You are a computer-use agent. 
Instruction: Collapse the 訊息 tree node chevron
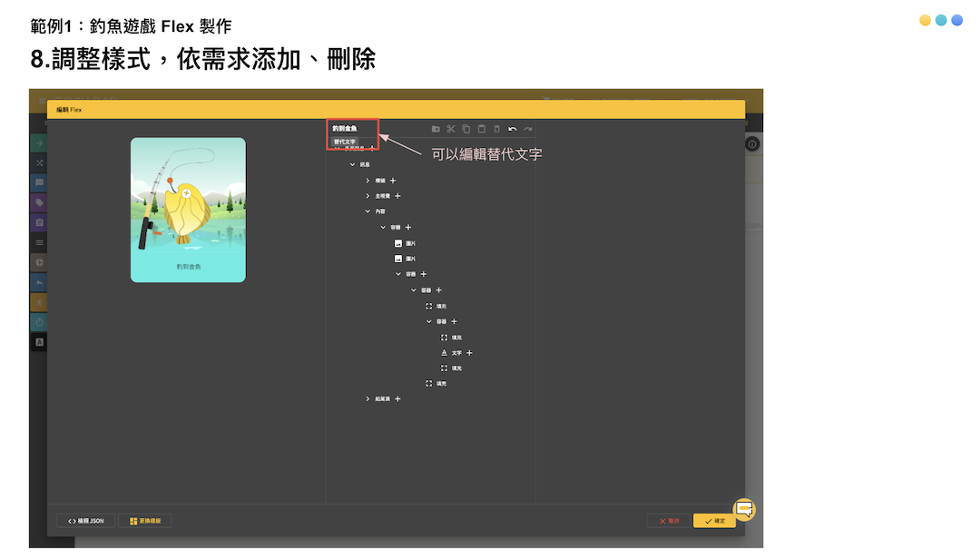(x=352, y=164)
